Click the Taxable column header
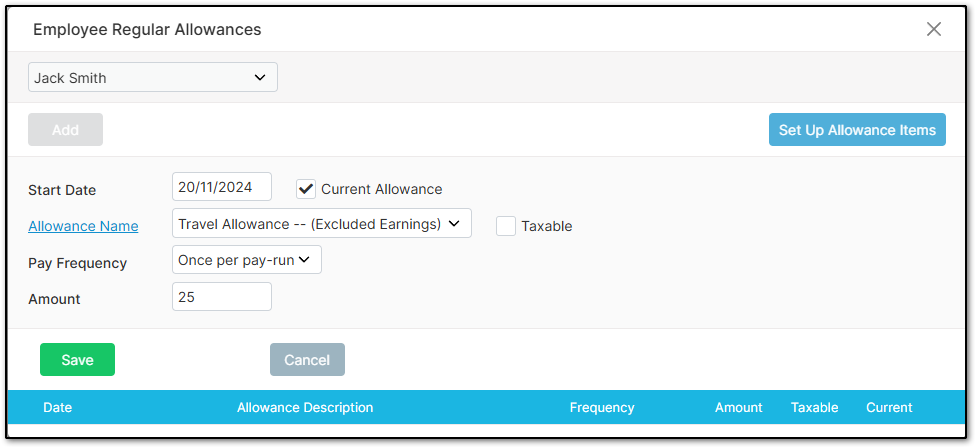976x448 pixels. [x=814, y=408]
